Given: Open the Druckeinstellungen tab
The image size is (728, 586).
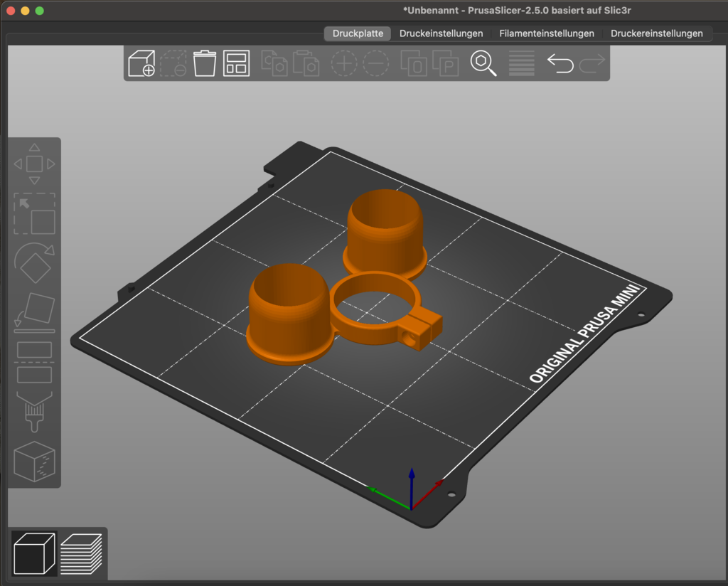Looking at the screenshot, I should 441,33.
